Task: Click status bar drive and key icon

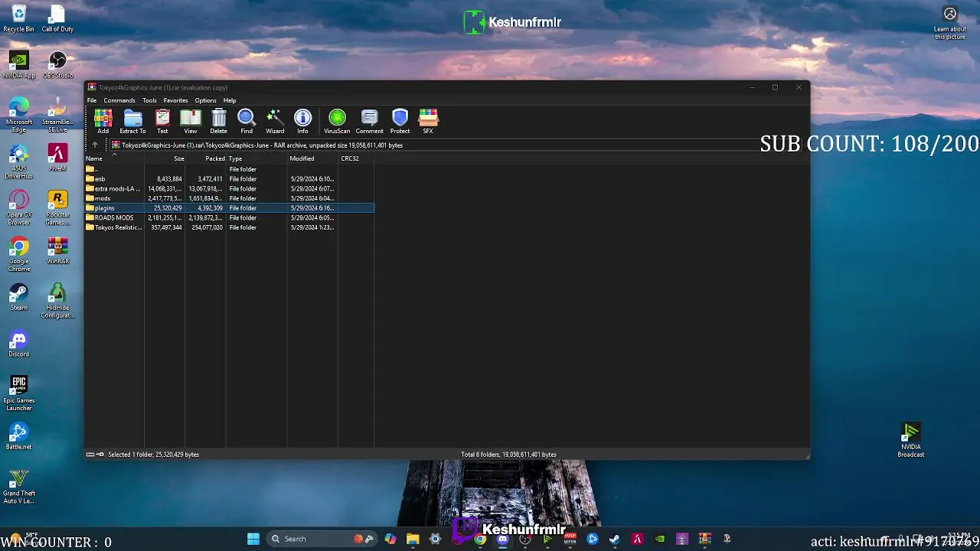Action: click(95, 455)
